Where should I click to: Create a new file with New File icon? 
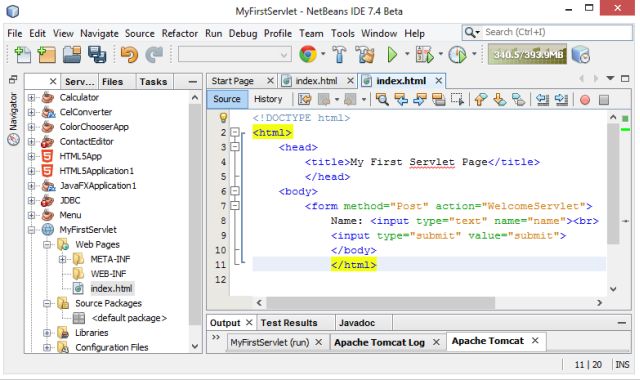pos(22,54)
